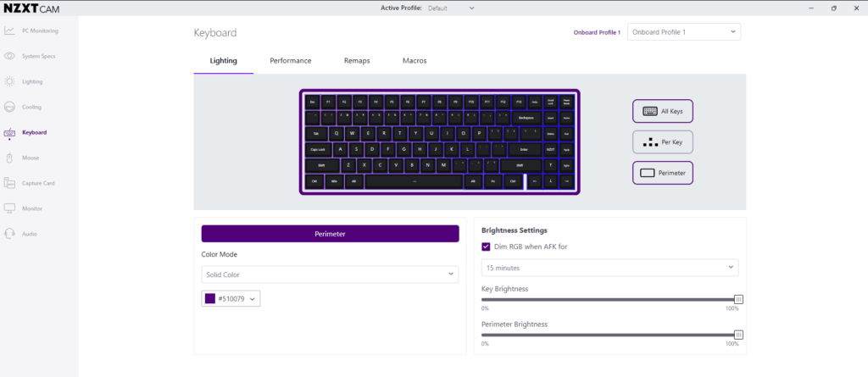Click the W key on keyboard preview

point(353,134)
